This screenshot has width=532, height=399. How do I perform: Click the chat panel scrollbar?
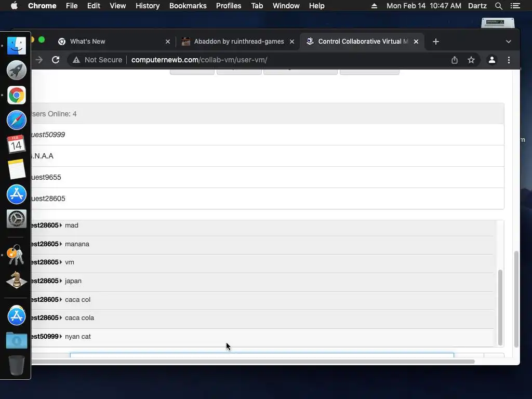click(500, 308)
